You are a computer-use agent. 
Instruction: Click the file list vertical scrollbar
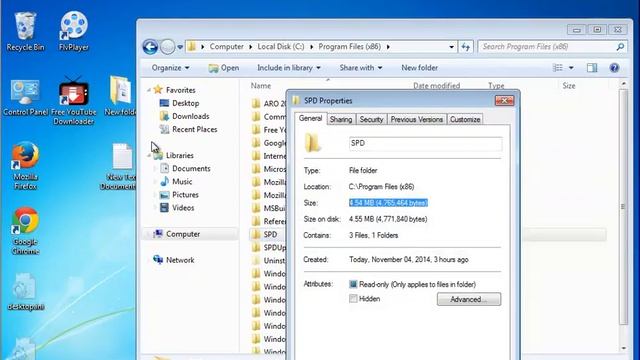623,207
